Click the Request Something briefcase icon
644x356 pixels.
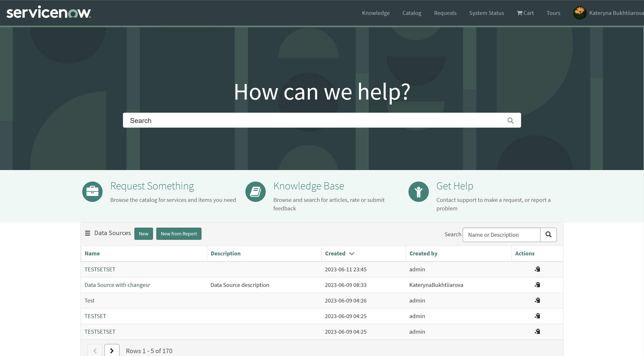pos(92,192)
